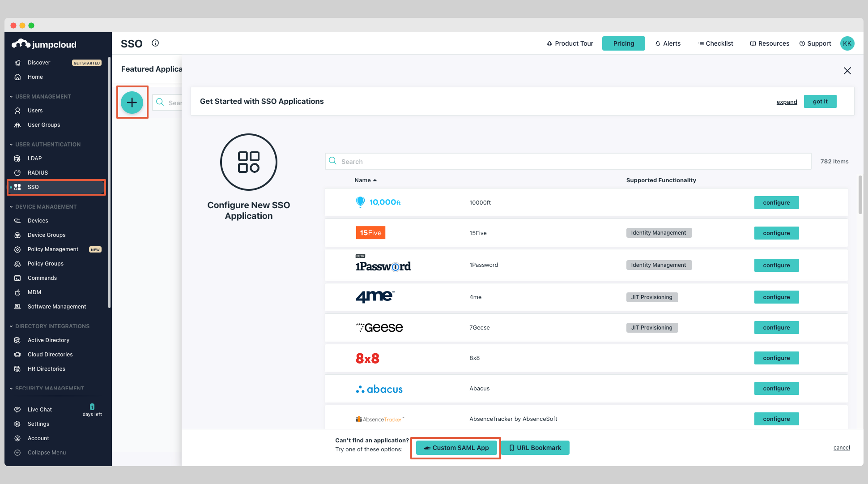
Task: Open RADIUS from the sidebar
Action: coord(38,172)
